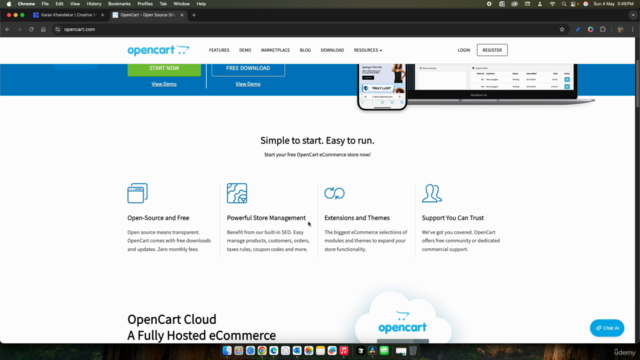Open Safari from the dock

[250, 351]
